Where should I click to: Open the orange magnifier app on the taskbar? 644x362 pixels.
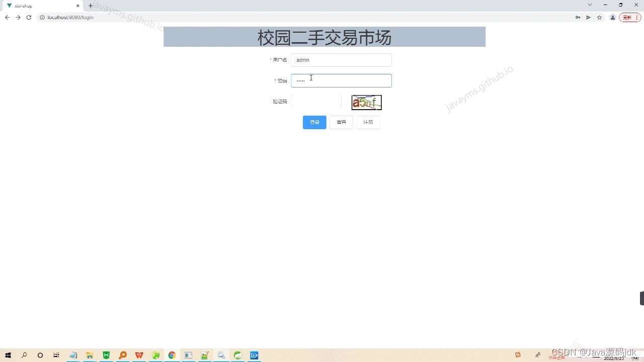point(123,355)
